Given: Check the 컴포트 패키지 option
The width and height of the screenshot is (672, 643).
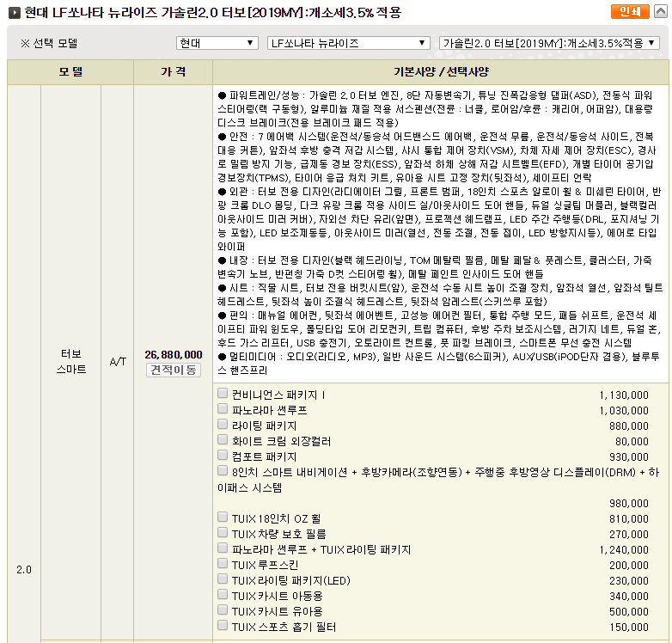Looking at the screenshot, I should pos(222,455).
